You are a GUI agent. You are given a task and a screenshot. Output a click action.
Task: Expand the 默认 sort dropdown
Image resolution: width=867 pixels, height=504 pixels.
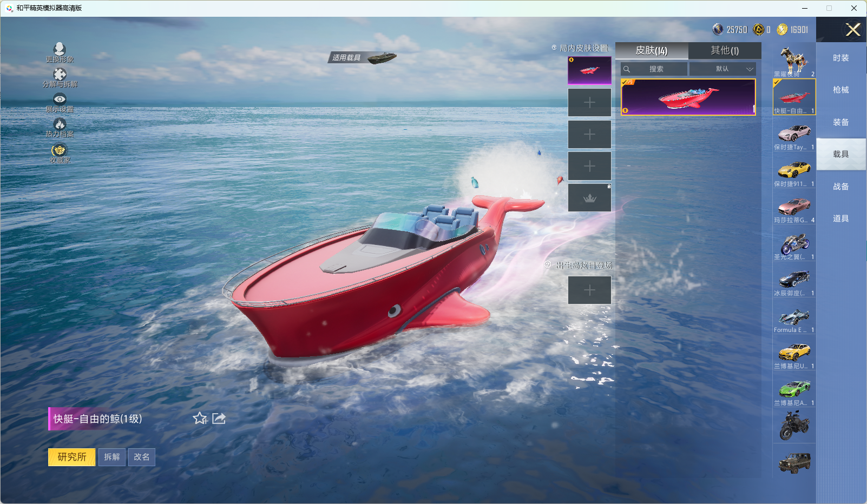[x=722, y=69]
